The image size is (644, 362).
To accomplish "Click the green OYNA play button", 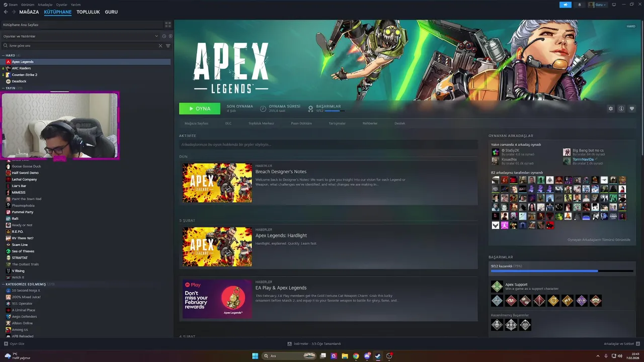I will 200,109.
